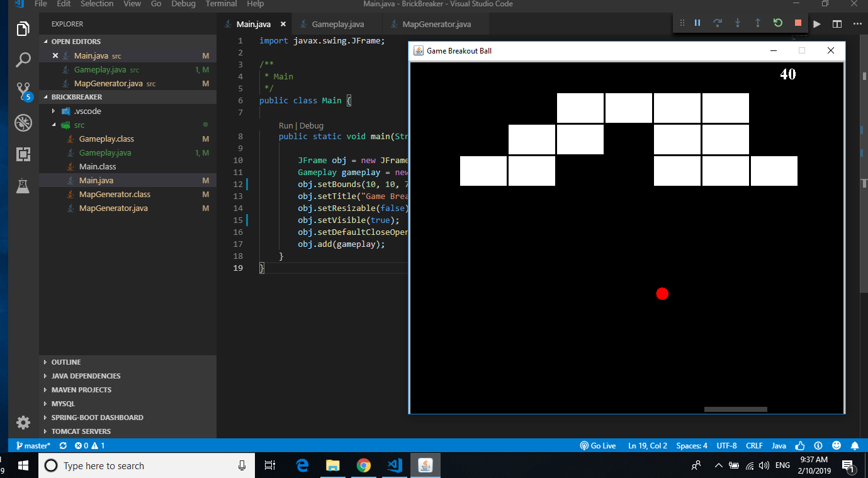
Task: Click the debug Step Out button
Action: point(758,23)
